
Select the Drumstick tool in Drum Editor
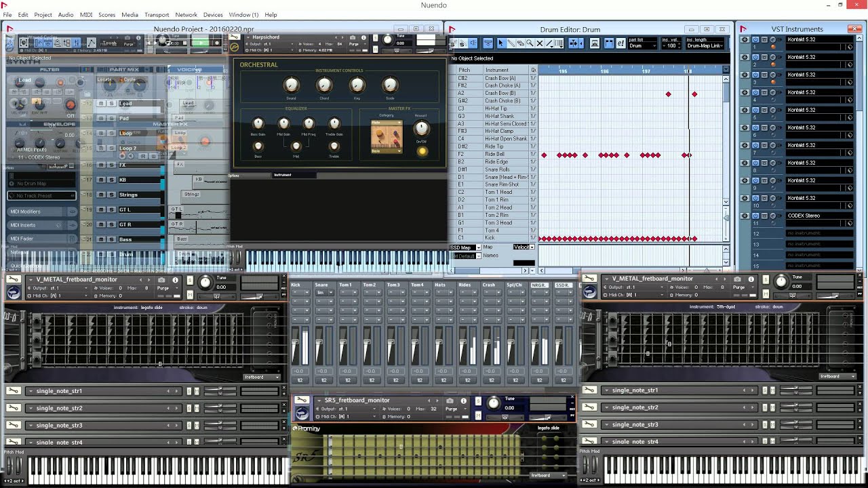511,43
